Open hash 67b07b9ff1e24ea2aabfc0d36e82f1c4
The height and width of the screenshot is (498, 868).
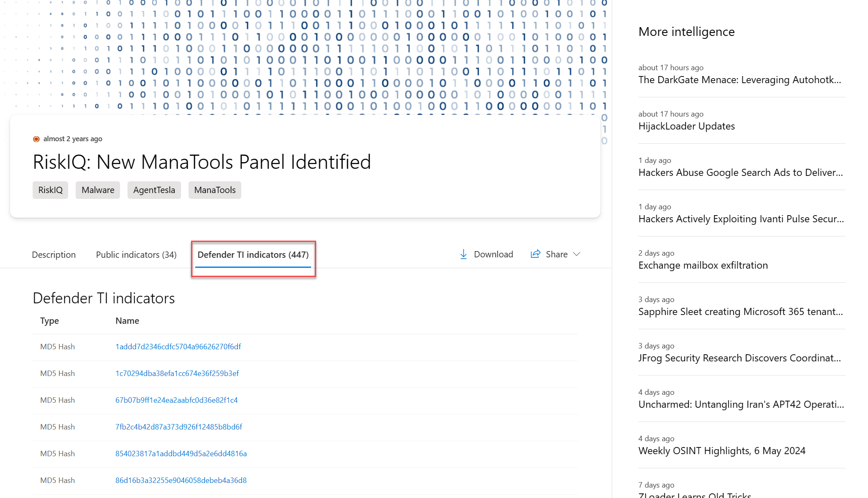(176, 400)
